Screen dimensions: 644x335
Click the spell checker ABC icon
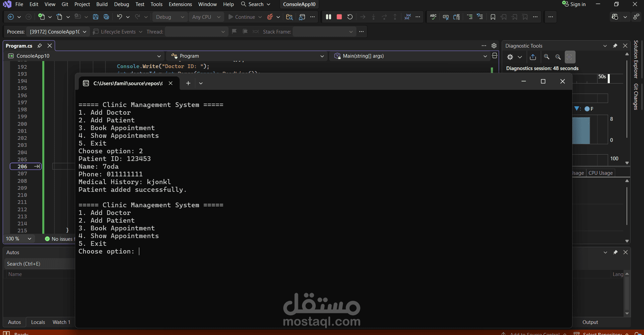(433, 17)
